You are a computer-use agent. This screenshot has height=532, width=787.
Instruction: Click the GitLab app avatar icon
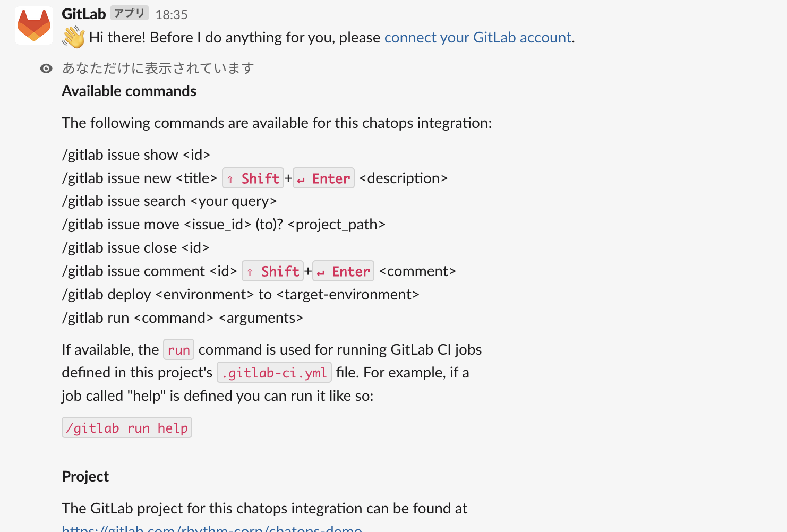click(x=33, y=24)
